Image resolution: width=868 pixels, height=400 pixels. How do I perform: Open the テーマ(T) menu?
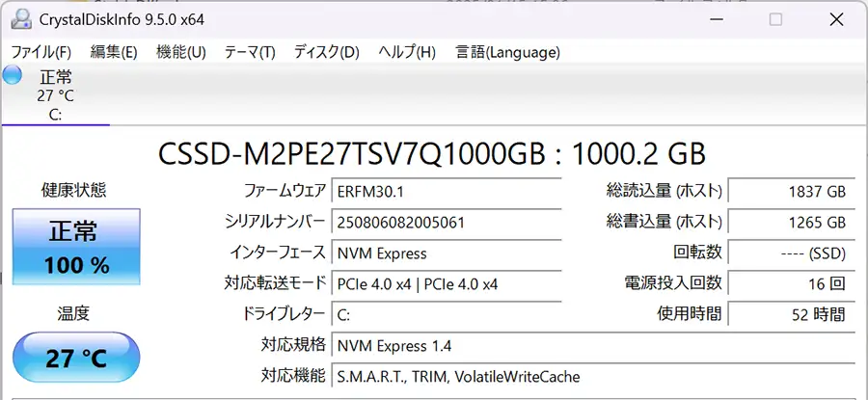pos(250,53)
